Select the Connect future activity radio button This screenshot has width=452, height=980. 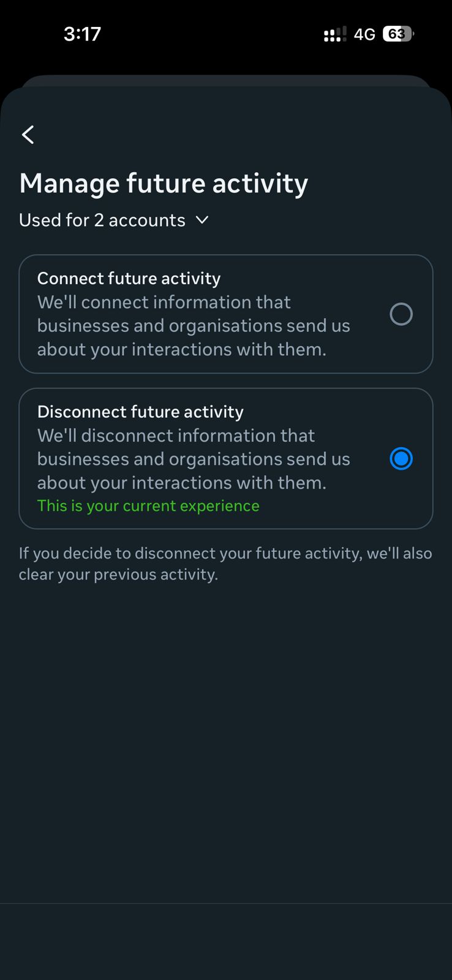tap(401, 314)
